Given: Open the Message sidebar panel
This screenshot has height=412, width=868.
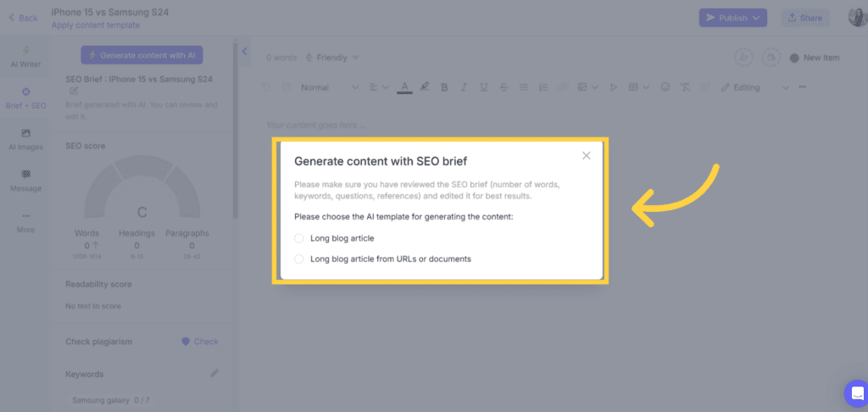Looking at the screenshot, I should click(26, 181).
